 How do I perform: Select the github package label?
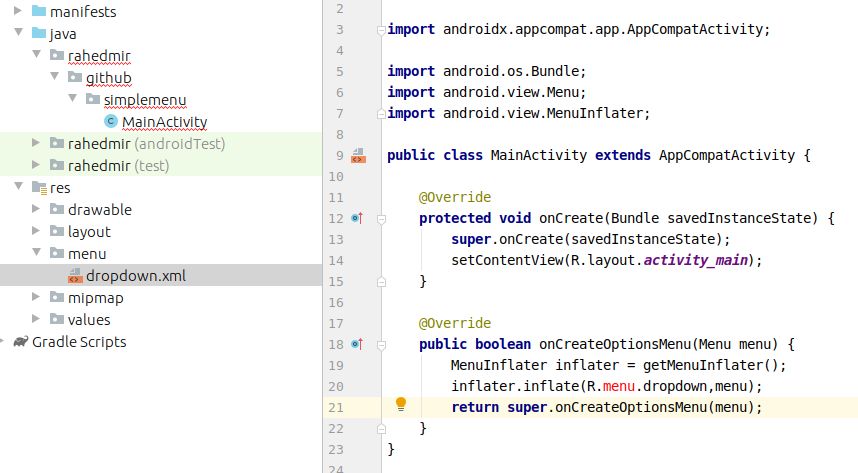pyautogui.click(x=108, y=78)
